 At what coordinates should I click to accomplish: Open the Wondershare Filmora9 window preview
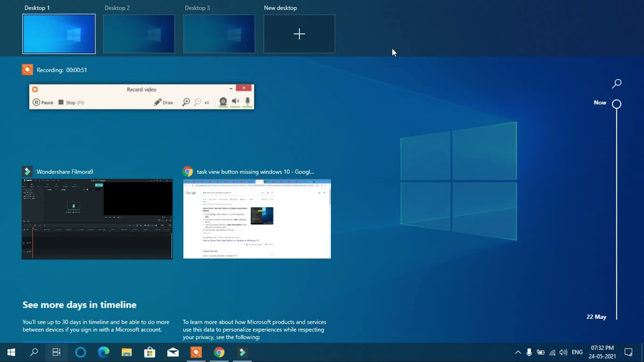point(97,219)
